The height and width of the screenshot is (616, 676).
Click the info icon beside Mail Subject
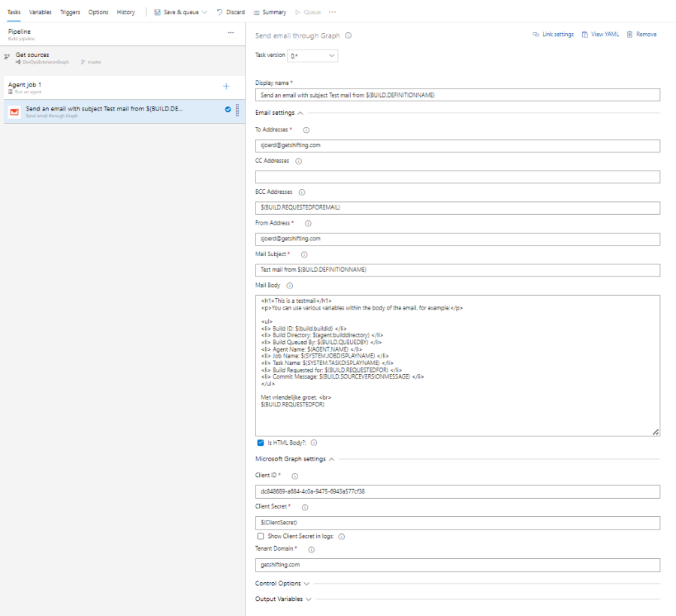[x=303, y=254]
